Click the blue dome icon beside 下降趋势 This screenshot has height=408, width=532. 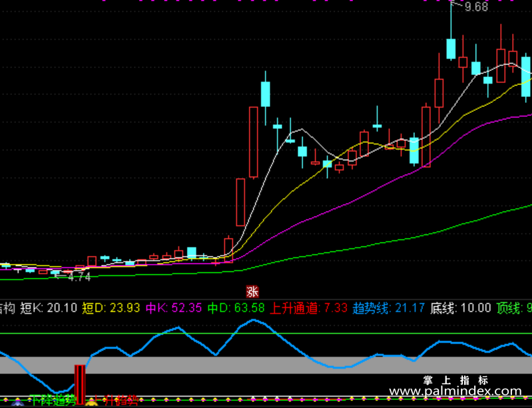(18, 403)
